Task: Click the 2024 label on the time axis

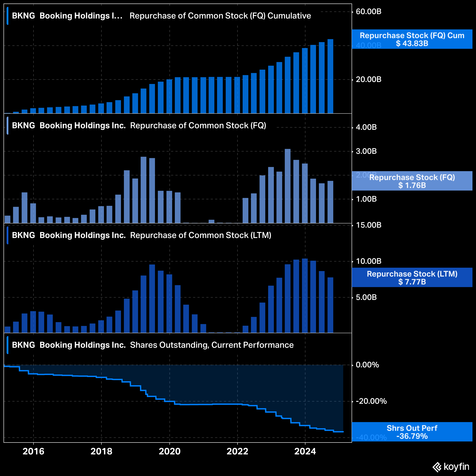Action: click(305, 451)
